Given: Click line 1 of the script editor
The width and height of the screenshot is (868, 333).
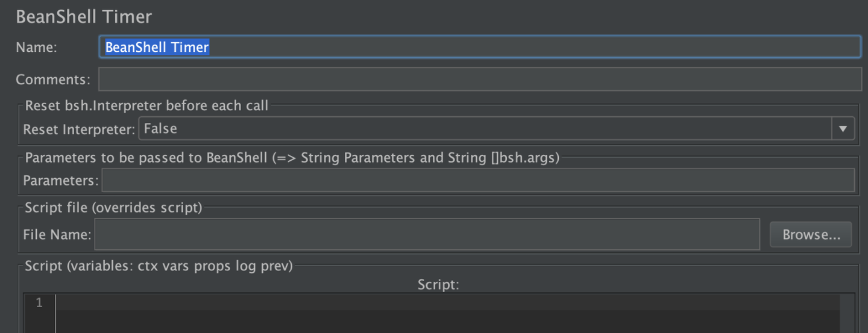Looking at the screenshot, I should 446,303.
